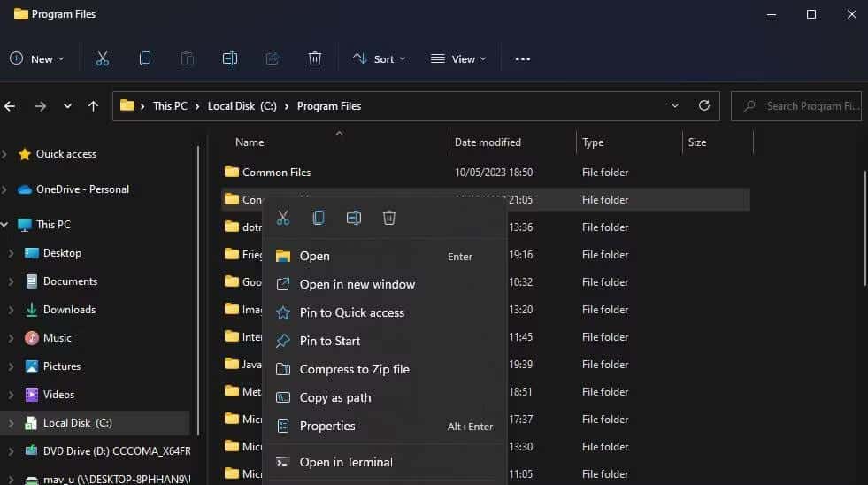
Task: Select the Common Files folder row
Action: coord(486,173)
